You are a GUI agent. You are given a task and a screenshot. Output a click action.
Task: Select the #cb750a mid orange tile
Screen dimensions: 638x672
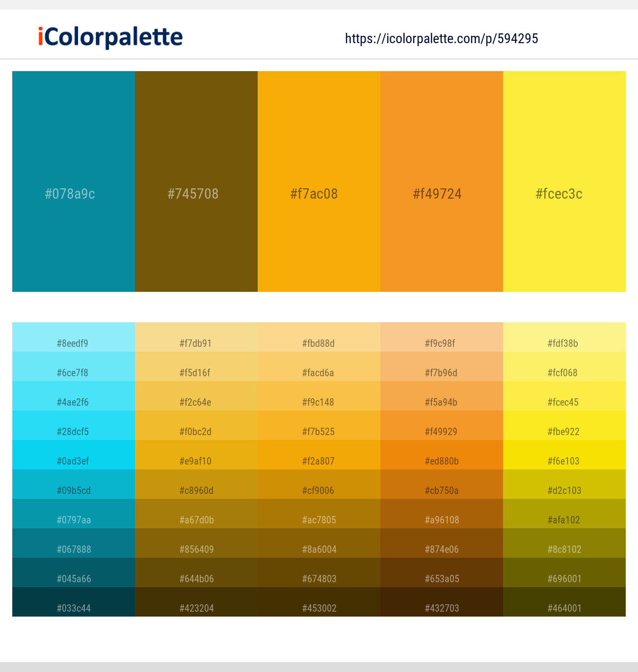click(441, 491)
